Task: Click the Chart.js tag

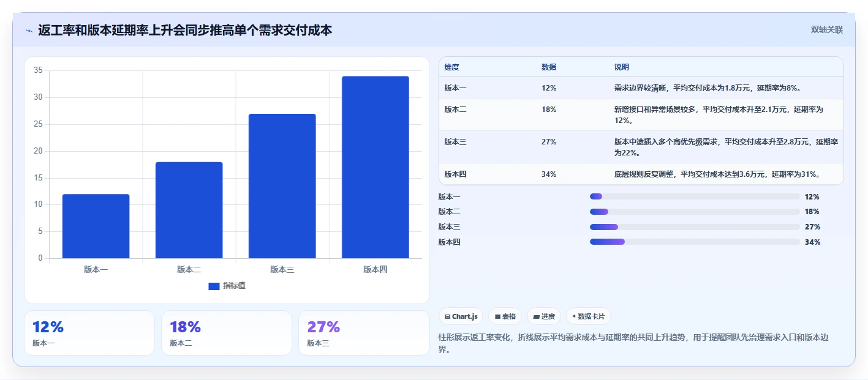Action: pos(461,316)
